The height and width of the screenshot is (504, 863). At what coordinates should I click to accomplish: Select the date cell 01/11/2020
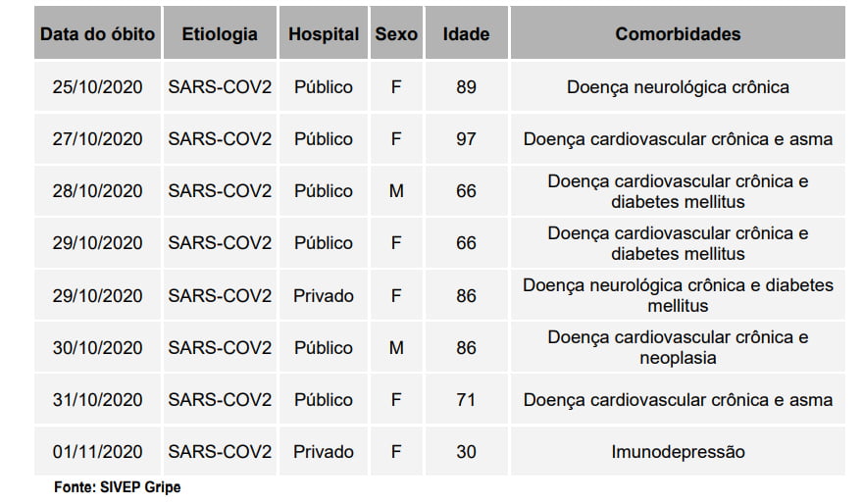point(97,452)
